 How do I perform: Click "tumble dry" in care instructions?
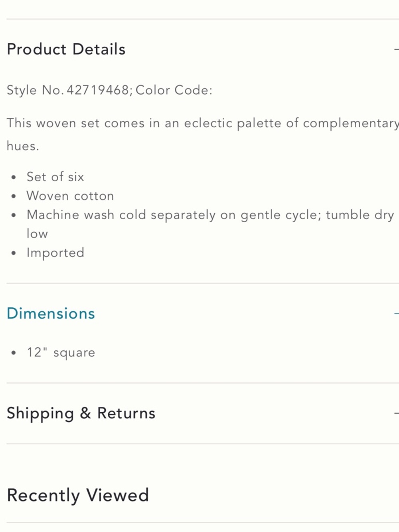pyautogui.click(x=359, y=215)
